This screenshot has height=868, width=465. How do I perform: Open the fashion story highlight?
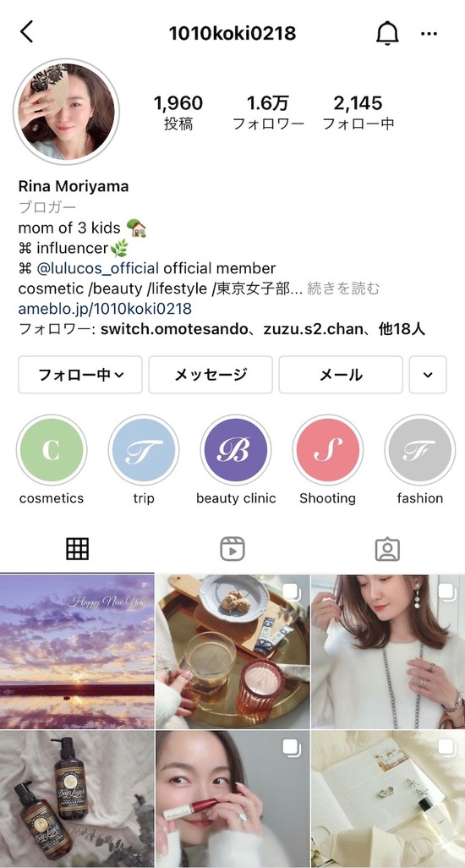coord(420,449)
